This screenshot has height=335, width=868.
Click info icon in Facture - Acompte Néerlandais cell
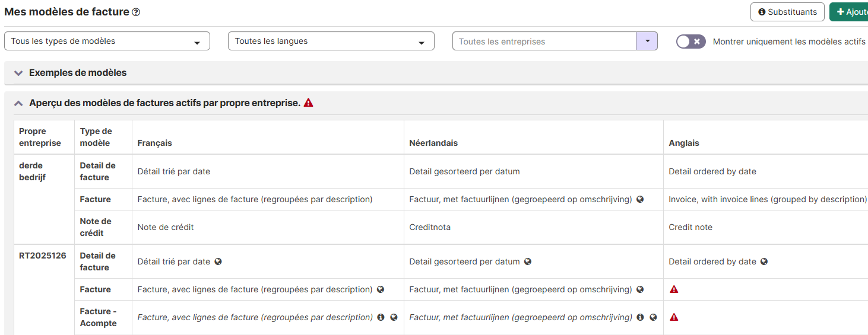click(x=640, y=317)
